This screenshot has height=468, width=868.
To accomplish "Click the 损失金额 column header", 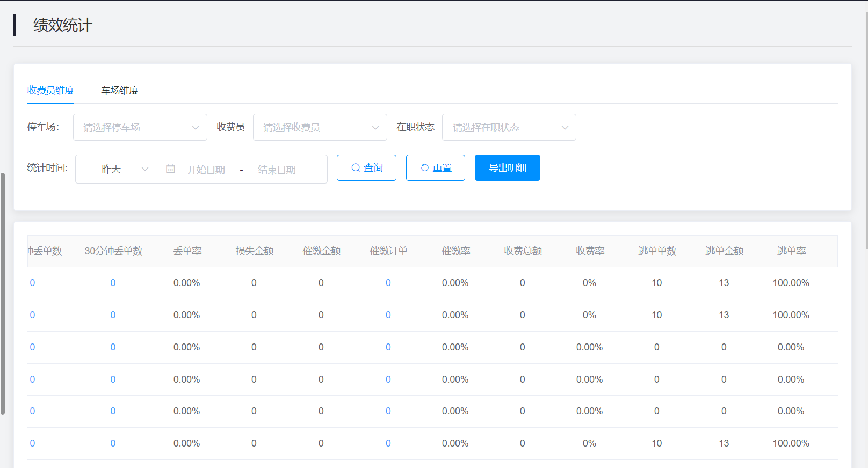I will [254, 251].
